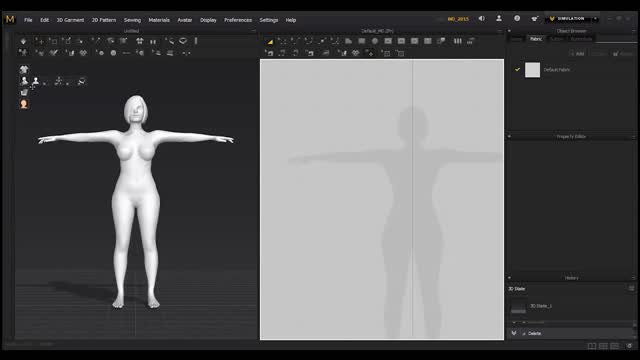The width and height of the screenshot is (640, 360).
Task: Select the 3D State_1 thumbnail in History
Action: pos(518,306)
